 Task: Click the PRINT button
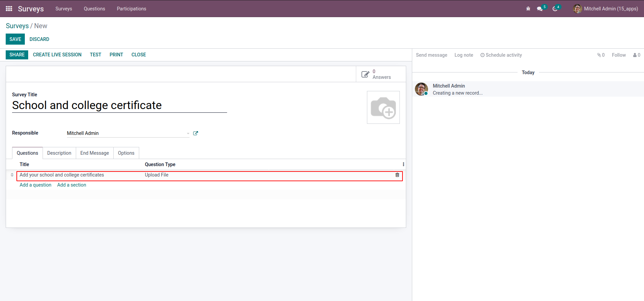tap(116, 55)
